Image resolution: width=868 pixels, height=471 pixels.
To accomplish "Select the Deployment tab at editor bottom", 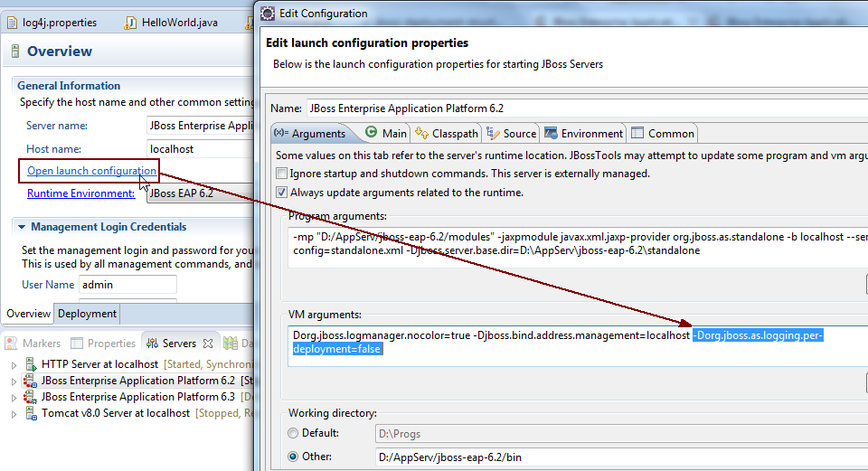I will tap(87, 314).
